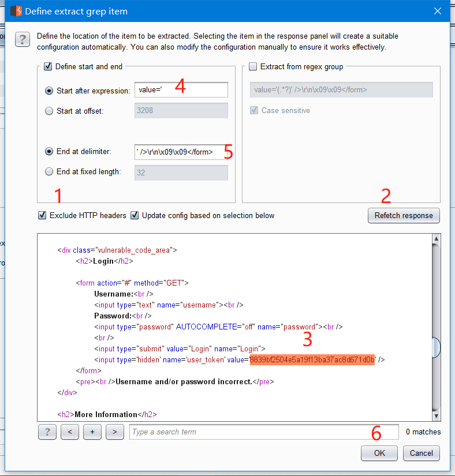Click the Refetch response button
Viewport: 455px width, 476px height.
pos(404,216)
